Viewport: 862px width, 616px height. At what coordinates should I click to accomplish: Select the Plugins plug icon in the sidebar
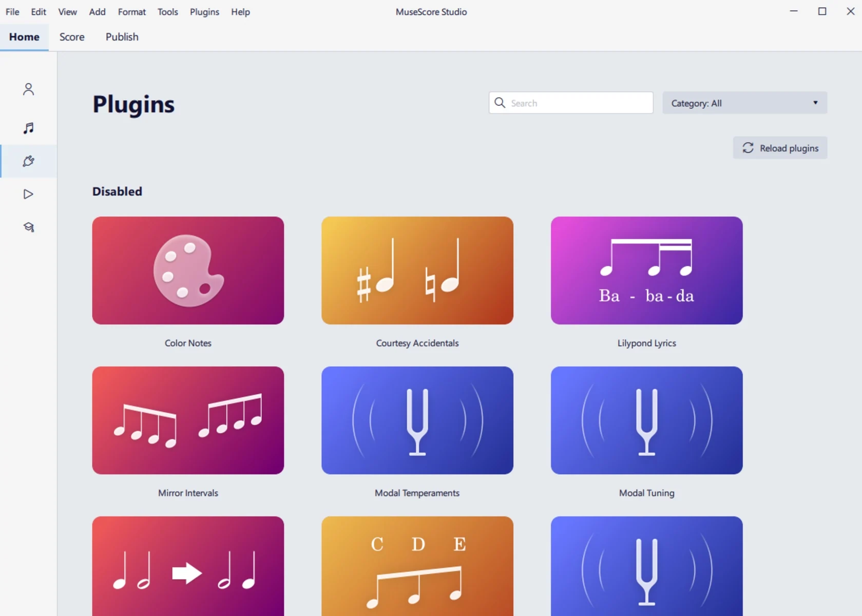(28, 161)
